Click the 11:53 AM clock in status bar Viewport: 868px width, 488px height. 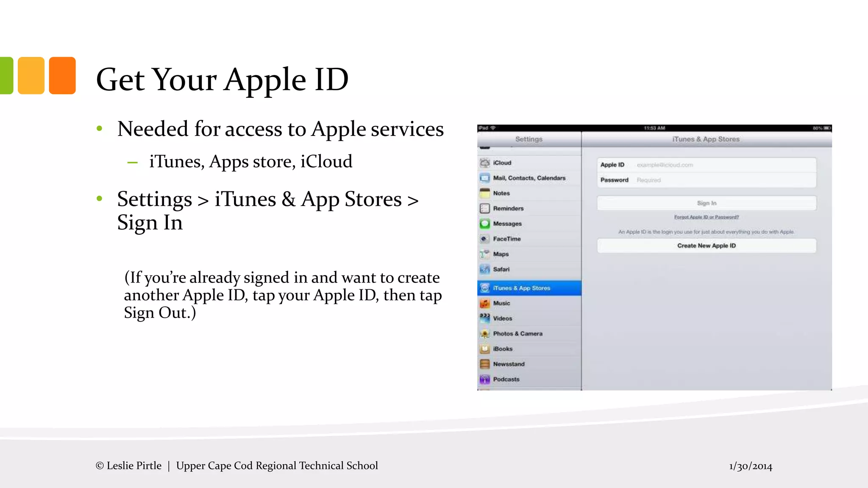(654, 128)
